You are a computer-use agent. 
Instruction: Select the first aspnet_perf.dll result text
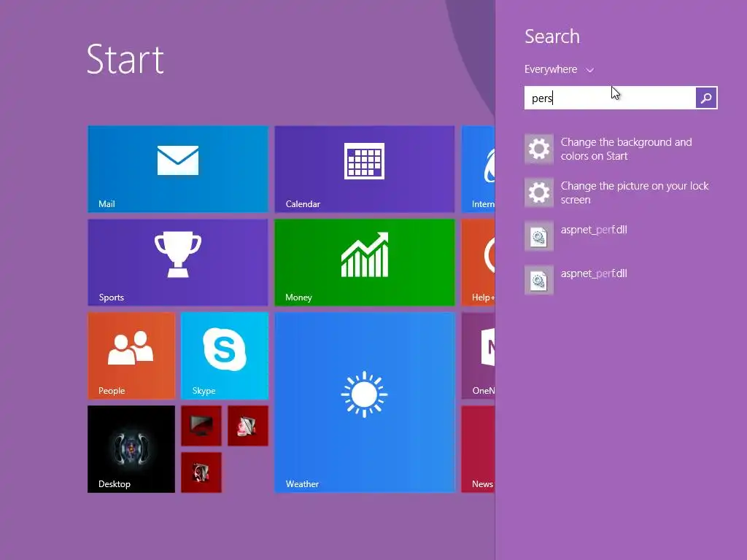coord(594,230)
